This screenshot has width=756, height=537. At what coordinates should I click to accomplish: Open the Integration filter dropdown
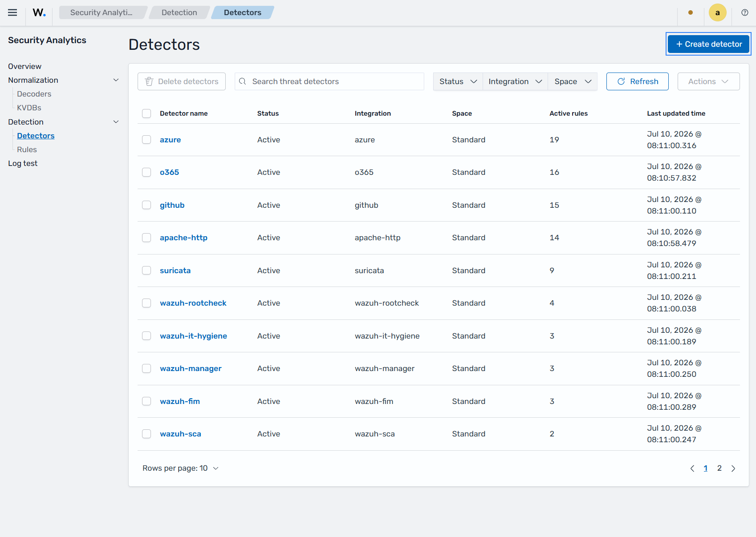pyautogui.click(x=515, y=81)
